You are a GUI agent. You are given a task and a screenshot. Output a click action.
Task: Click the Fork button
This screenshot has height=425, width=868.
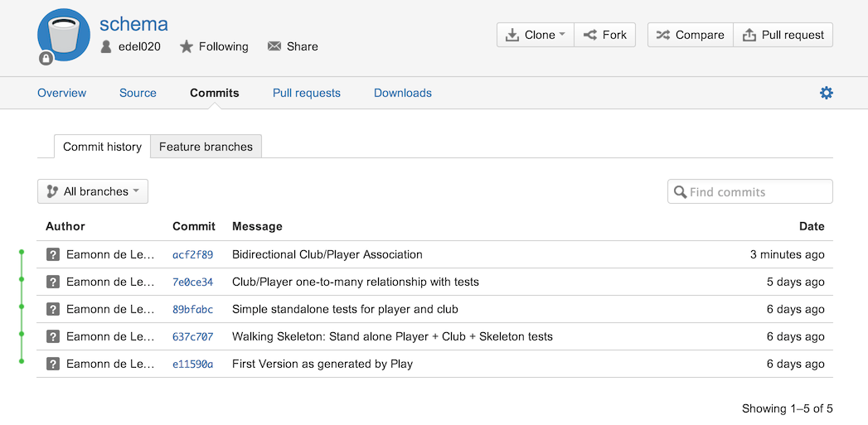point(604,35)
